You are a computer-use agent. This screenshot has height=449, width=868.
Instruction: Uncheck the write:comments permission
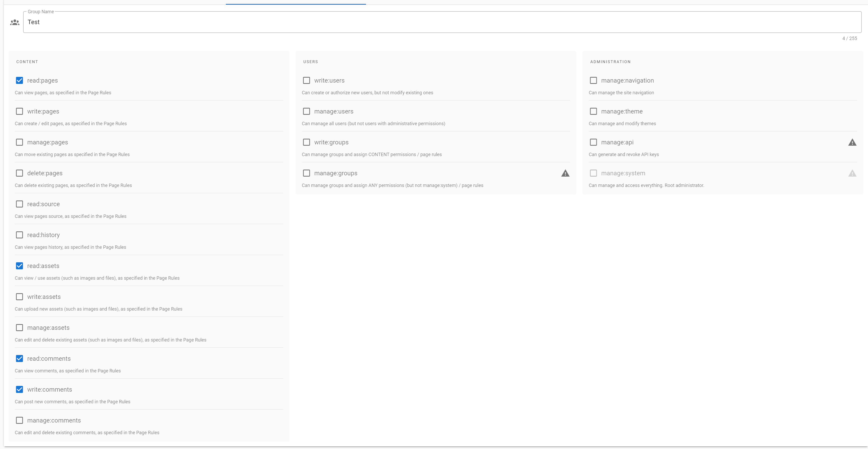(x=19, y=389)
